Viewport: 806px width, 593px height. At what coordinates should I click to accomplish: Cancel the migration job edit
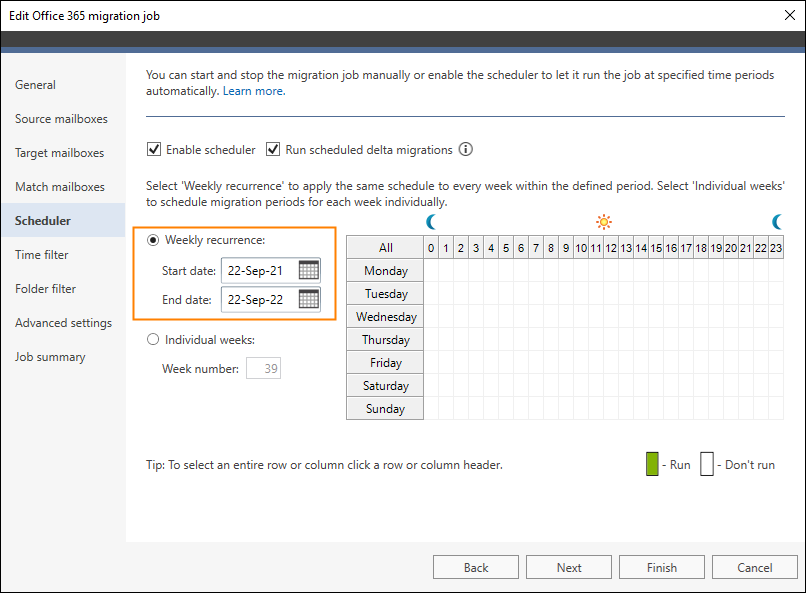[755, 567]
